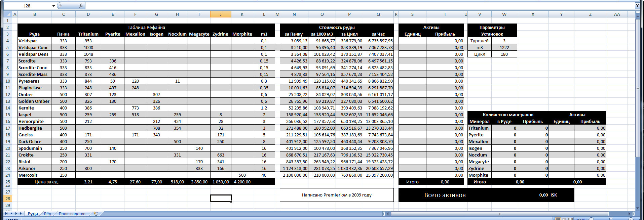The width and height of the screenshot is (644, 220).
Task: Click the Insert Function fx icon
Action: (81, 6)
